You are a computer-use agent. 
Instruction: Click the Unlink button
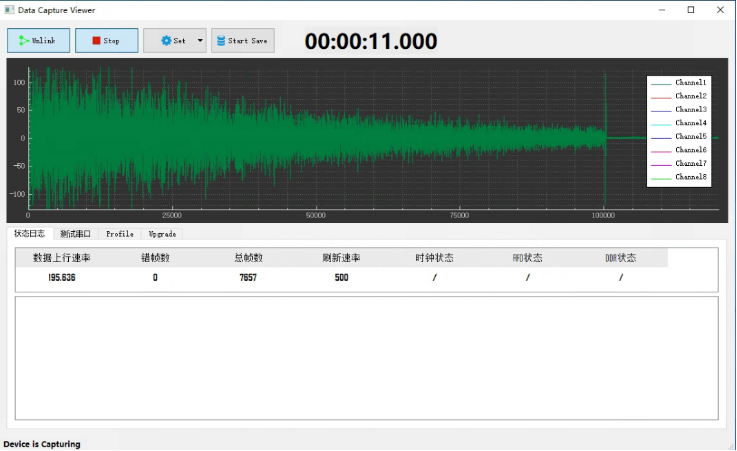pos(39,41)
